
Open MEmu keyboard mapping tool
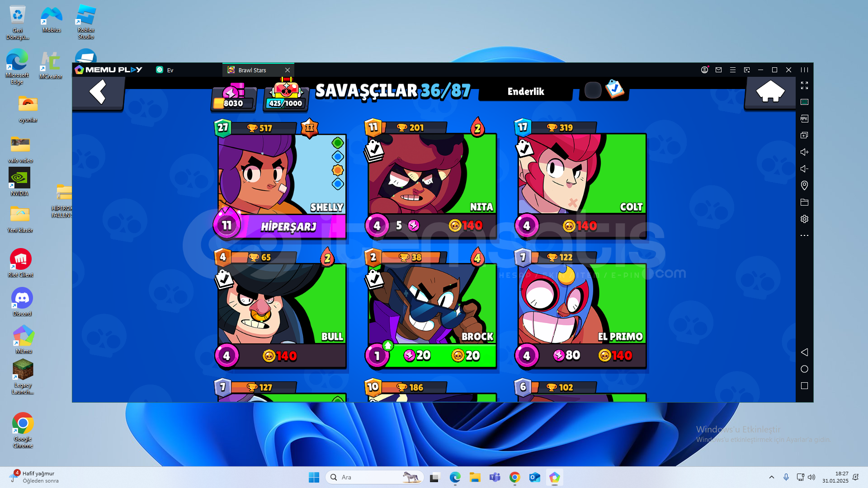click(804, 102)
